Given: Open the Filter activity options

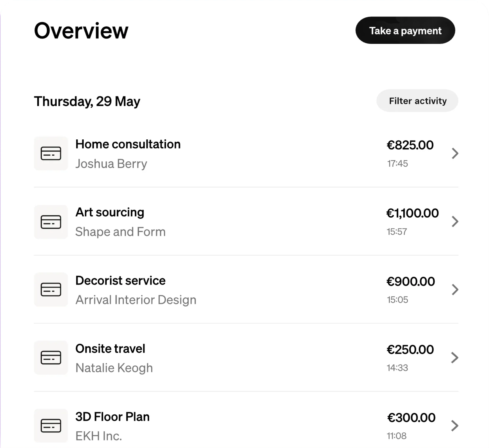Looking at the screenshot, I should point(417,101).
